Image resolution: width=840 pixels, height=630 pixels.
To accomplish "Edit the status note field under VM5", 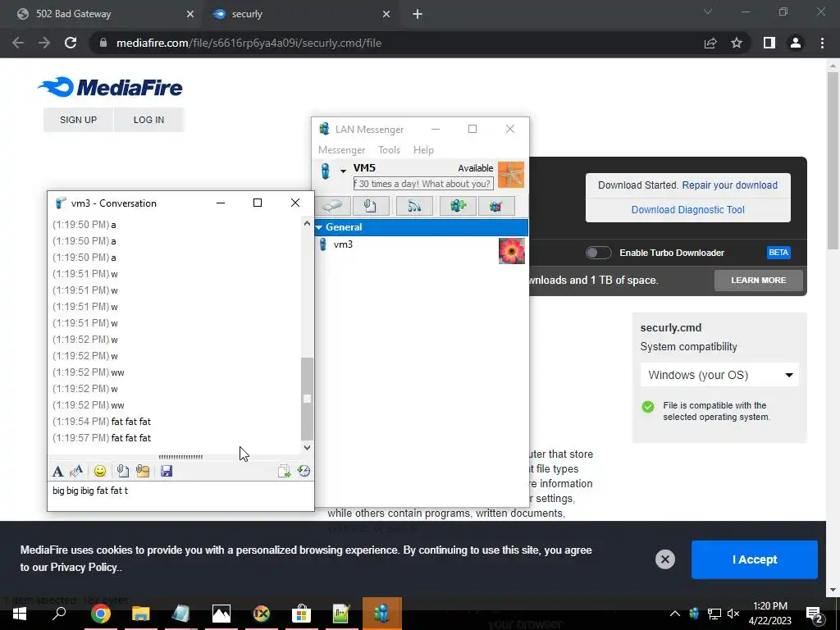I will [423, 184].
